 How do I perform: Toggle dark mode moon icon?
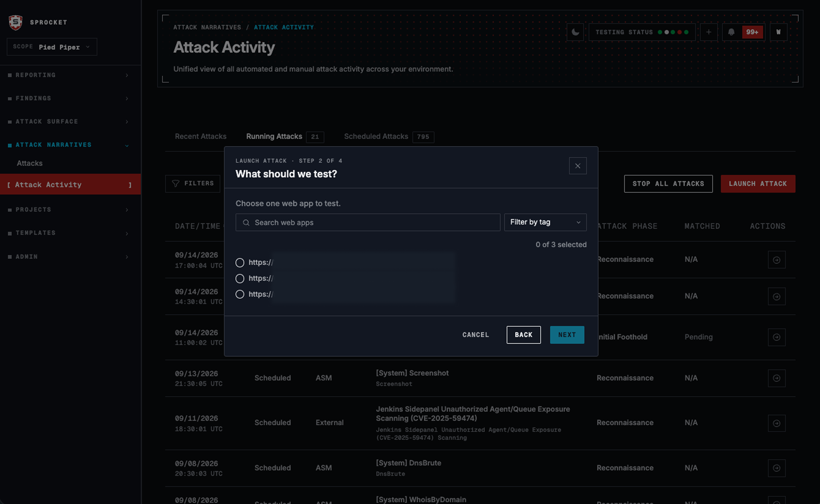(x=575, y=32)
